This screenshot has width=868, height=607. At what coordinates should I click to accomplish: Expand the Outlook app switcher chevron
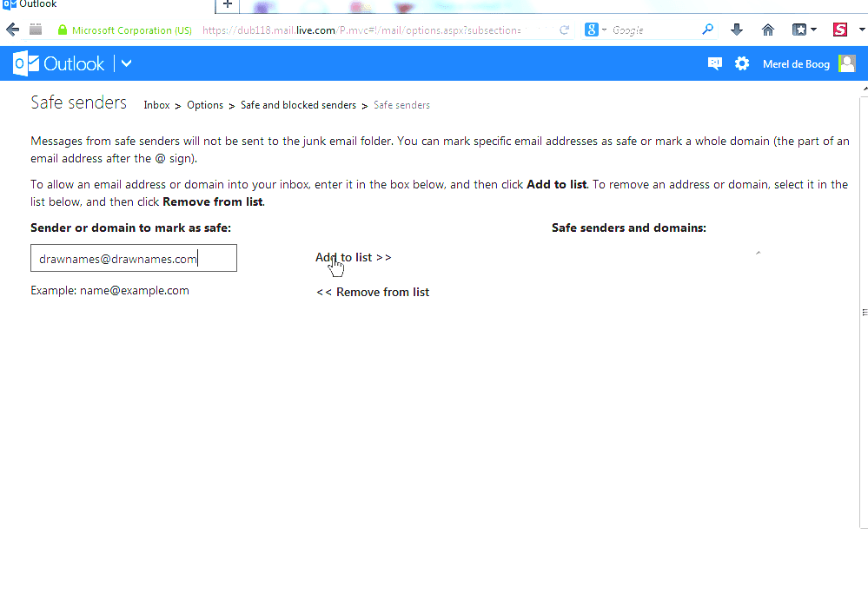point(125,63)
